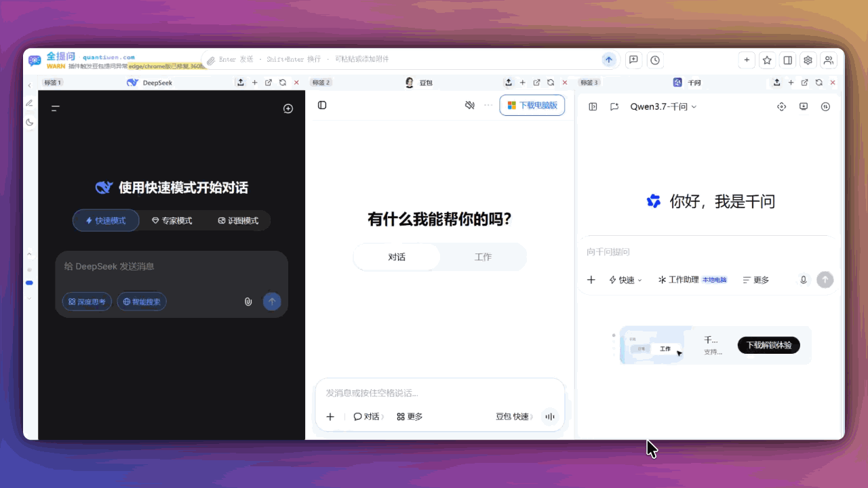Open 更多 options in 豆包 input bar

point(410,417)
